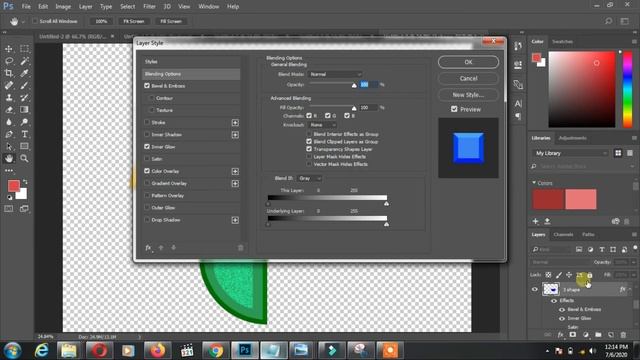Select the Zoom tool

(24, 158)
